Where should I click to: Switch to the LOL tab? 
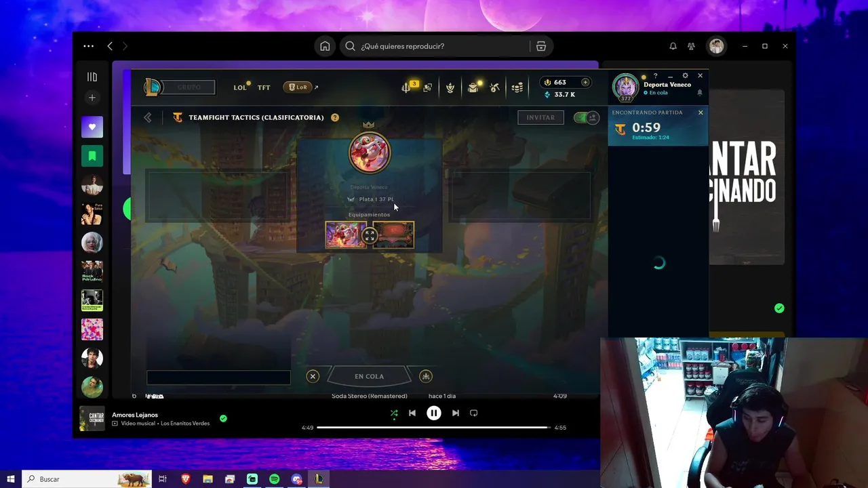pos(240,87)
